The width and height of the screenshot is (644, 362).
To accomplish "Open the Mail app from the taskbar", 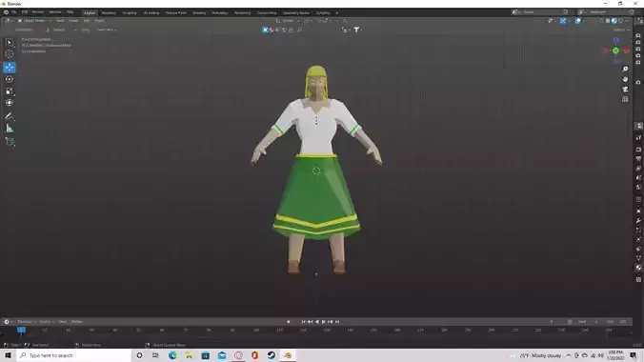I will tap(222, 355).
